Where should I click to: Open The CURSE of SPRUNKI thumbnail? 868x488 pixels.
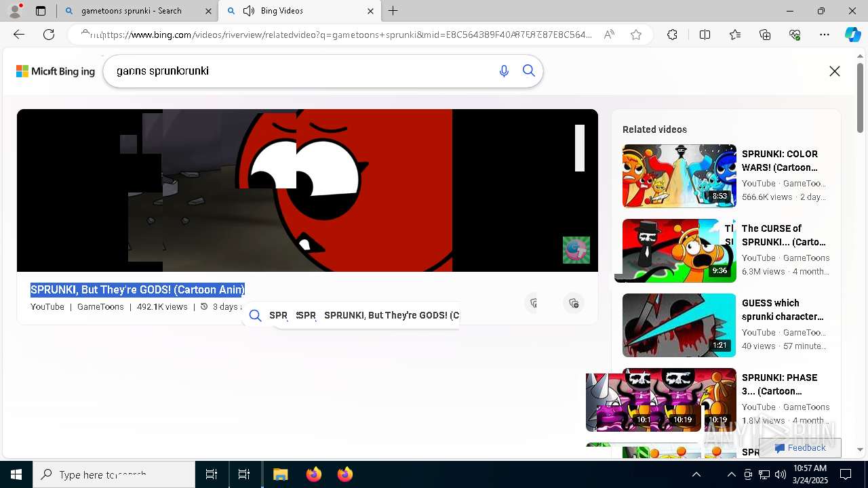point(679,251)
